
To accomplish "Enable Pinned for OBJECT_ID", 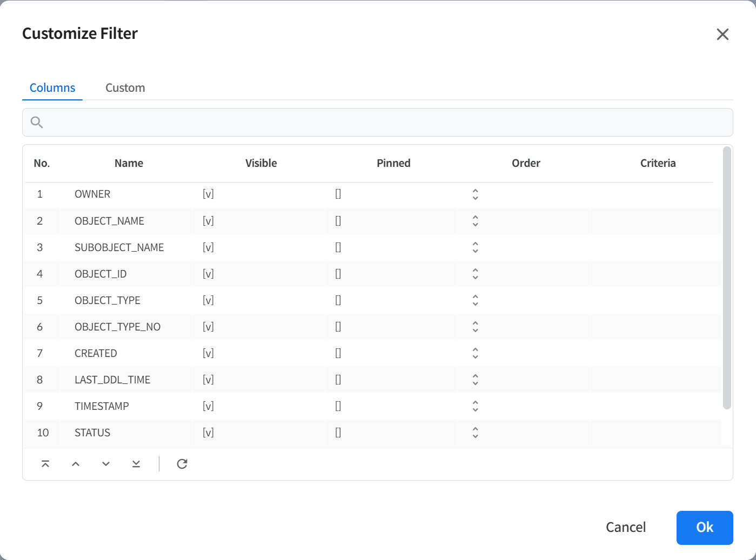I will (338, 274).
